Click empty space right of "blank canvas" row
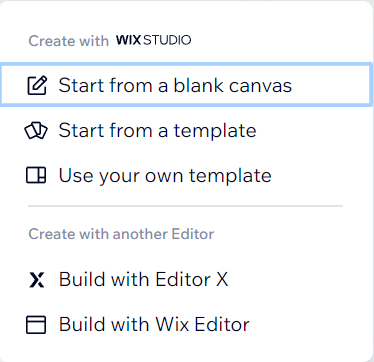 (x=330, y=85)
